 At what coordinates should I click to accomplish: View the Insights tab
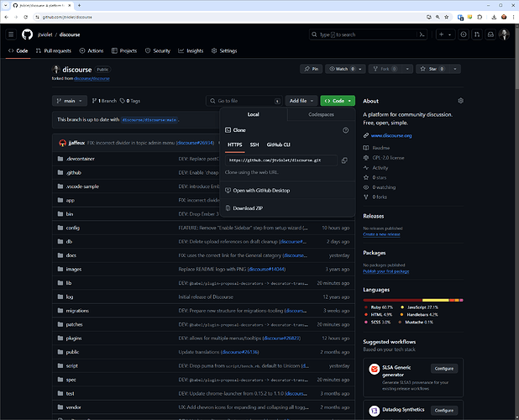(x=191, y=50)
